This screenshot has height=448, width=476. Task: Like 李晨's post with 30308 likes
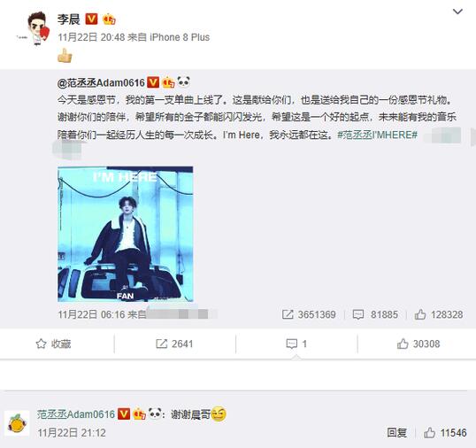(x=418, y=344)
